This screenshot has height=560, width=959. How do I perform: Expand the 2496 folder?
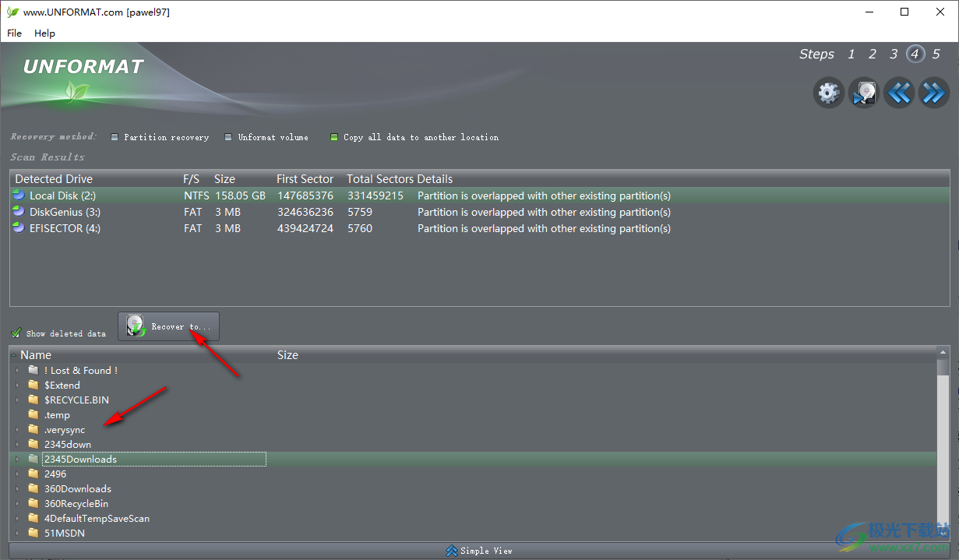[17, 474]
